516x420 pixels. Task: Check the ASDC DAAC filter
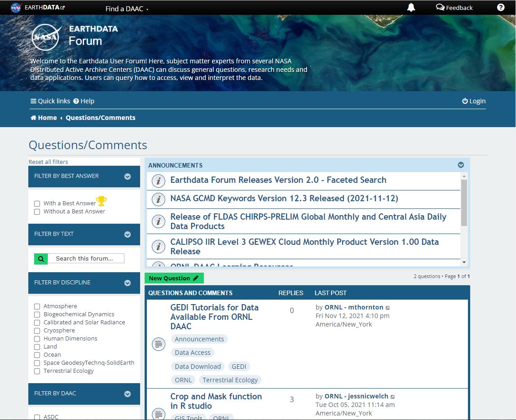[37, 417]
